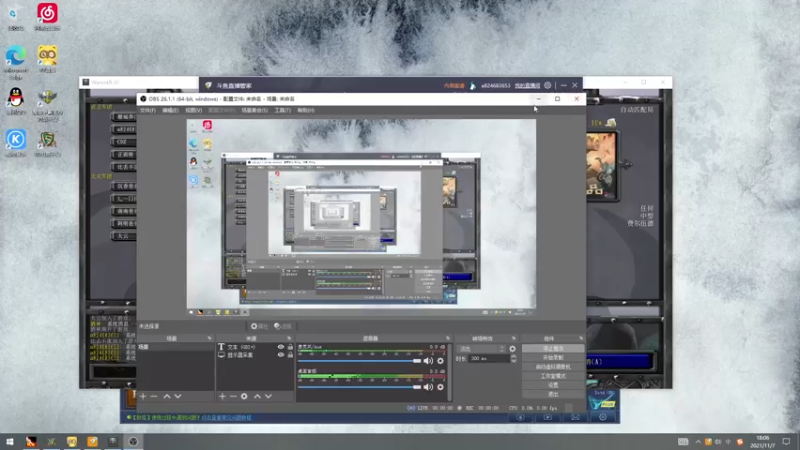The height and width of the screenshot is (450, 800).
Task: Toggle visibility eye of display capture source
Action: coord(281,355)
